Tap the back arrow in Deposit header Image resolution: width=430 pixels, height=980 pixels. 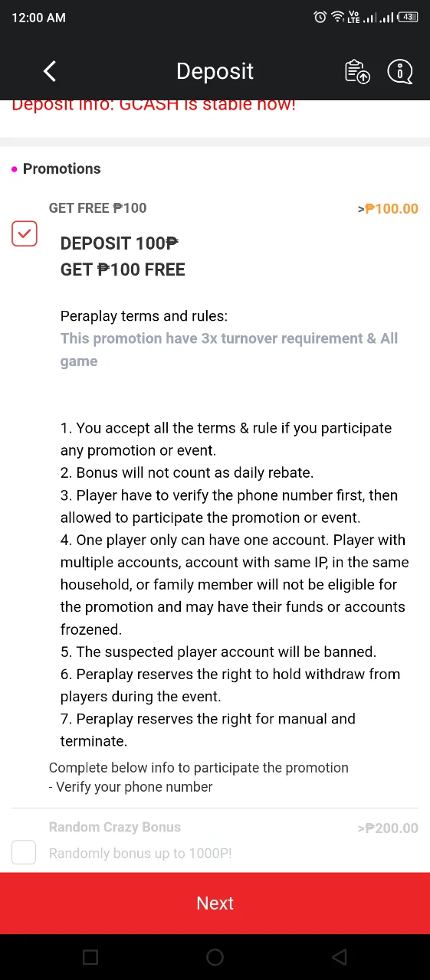(50, 71)
